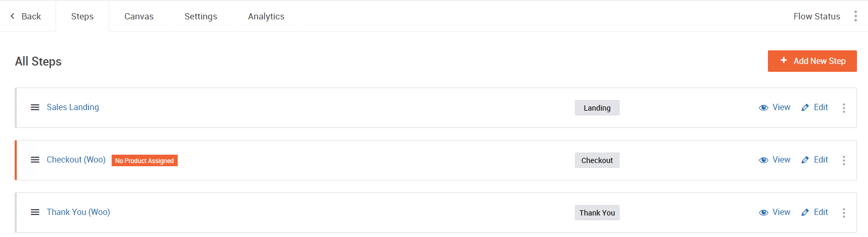868x237 pixels.
Task: Click the pencil icon on Sales Landing row
Action: pos(805,107)
